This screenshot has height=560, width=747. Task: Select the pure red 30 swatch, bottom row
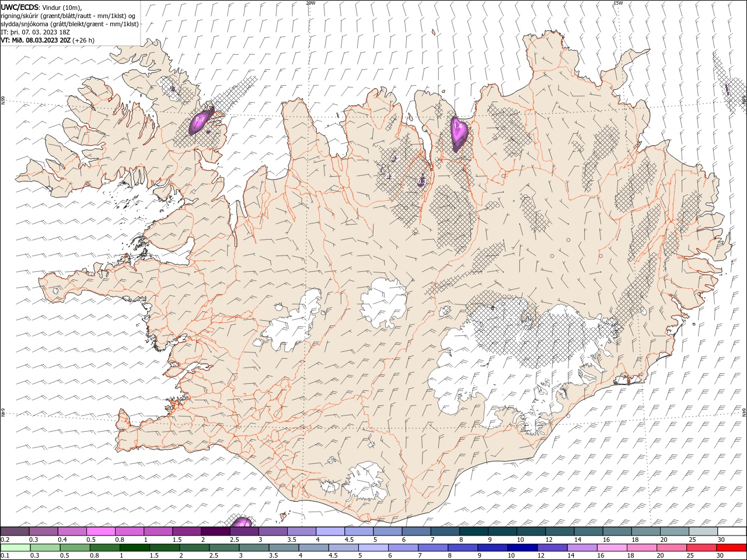[x=731, y=548]
